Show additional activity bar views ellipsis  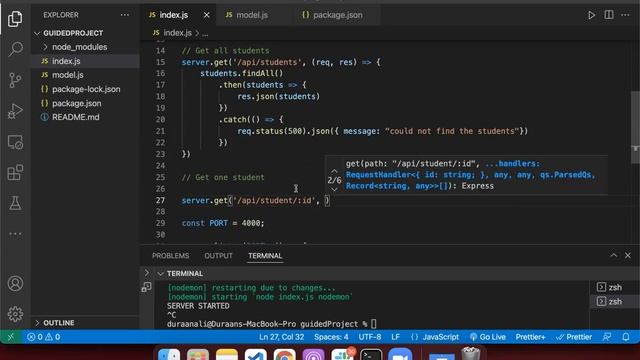click(x=15, y=234)
